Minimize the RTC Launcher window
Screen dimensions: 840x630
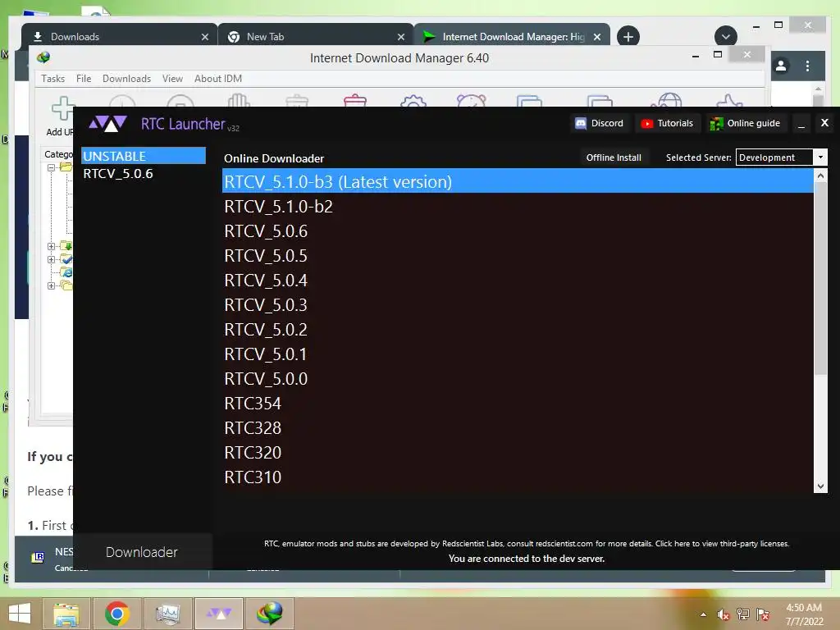tap(801, 124)
